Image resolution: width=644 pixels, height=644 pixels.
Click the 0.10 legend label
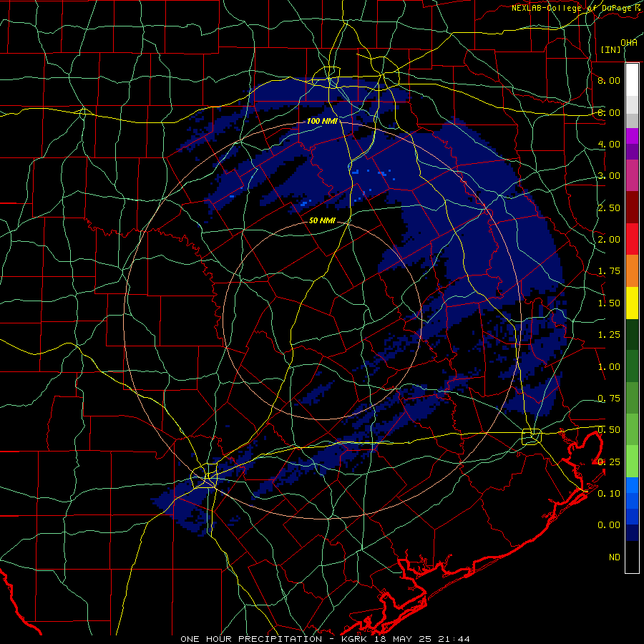(x=609, y=494)
